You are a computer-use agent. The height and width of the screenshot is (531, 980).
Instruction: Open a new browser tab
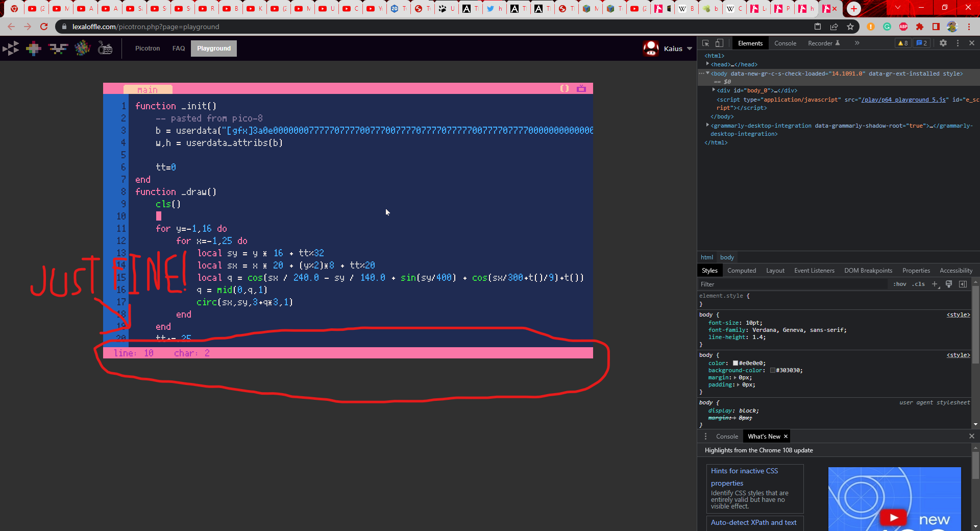pyautogui.click(x=853, y=8)
